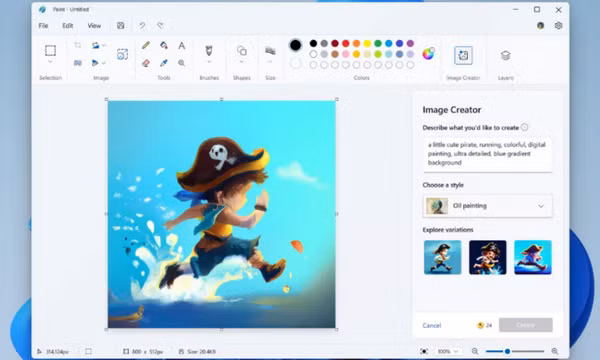Click the Create button
The image size is (600, 360).
[x=525, y=325]
